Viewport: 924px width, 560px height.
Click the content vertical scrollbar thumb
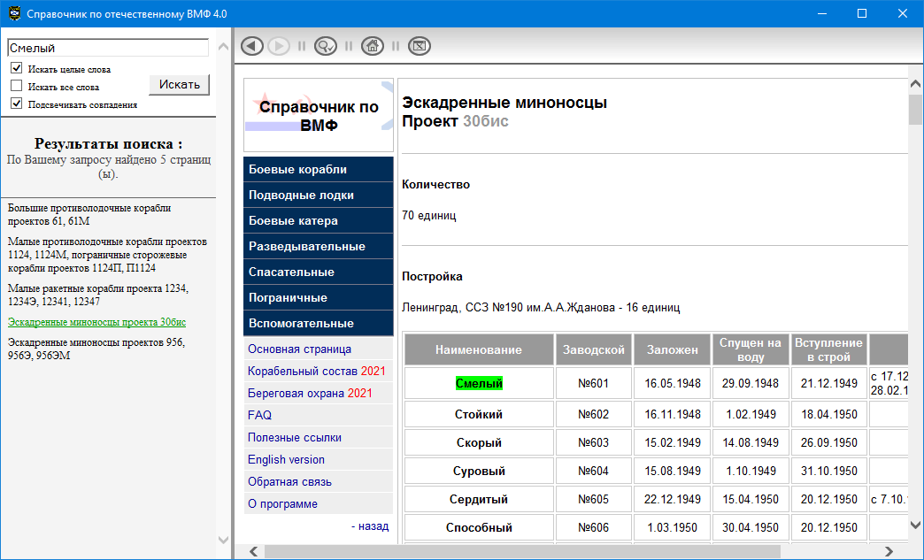pos(915,110)
